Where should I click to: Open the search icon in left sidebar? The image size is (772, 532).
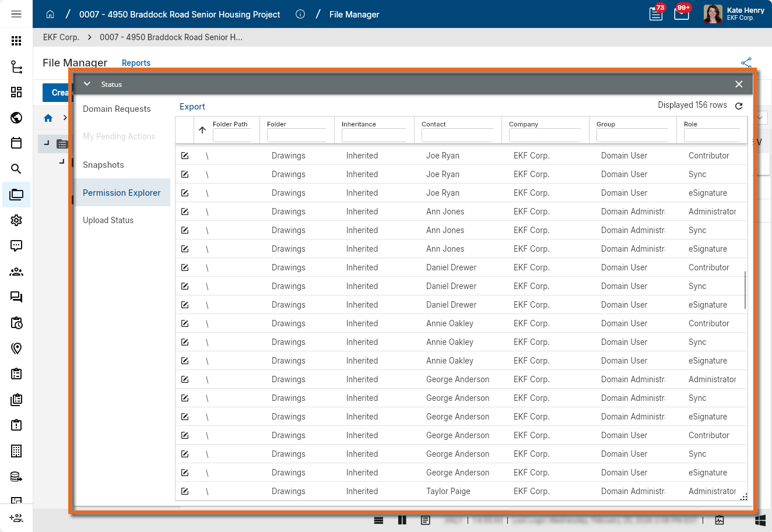16,169
